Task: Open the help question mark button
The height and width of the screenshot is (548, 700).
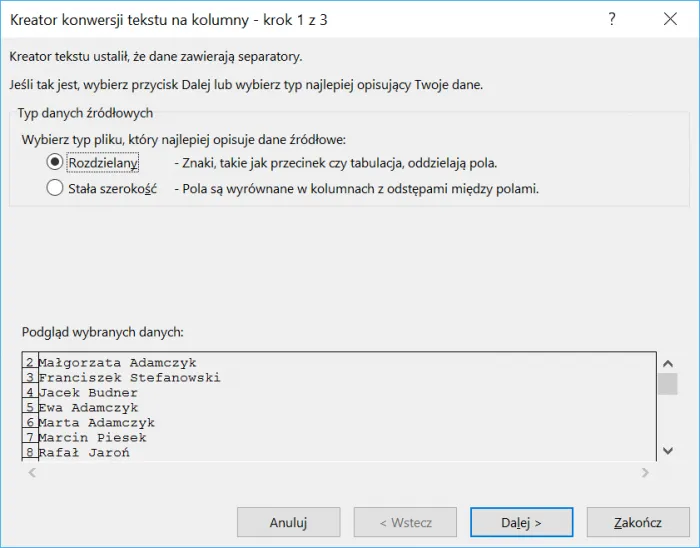Action: [x=612, y=19]
